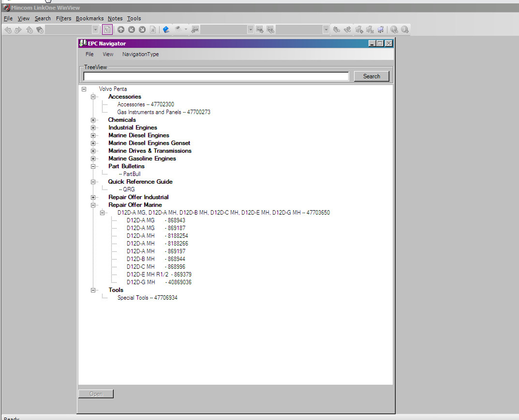Open the Bookmarks menu

click(90, 18)
